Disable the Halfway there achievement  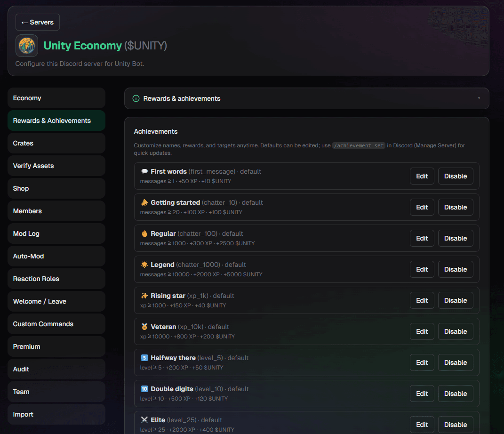[456, 362]
